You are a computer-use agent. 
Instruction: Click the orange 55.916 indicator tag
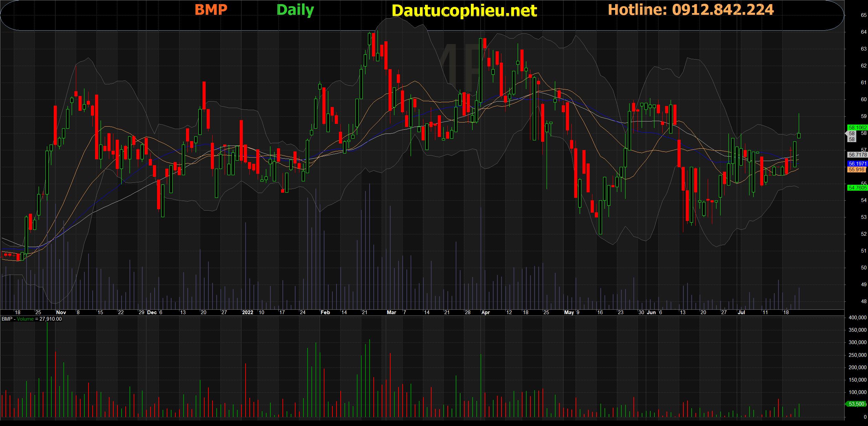(856, 170)
